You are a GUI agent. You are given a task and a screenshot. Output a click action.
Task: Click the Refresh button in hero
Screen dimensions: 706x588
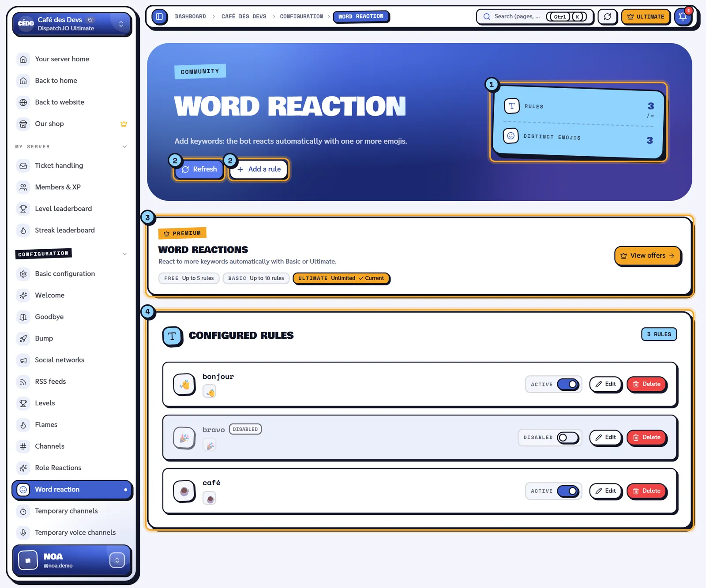[x=199, y=169]
